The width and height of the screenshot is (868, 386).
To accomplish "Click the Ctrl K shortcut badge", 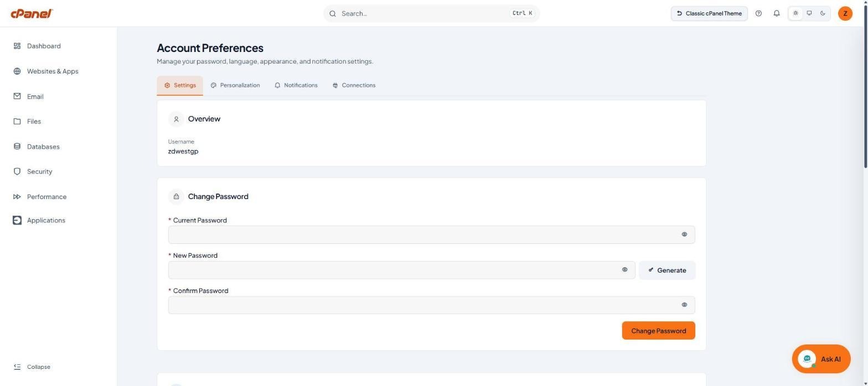I will [x=523, y=13].
